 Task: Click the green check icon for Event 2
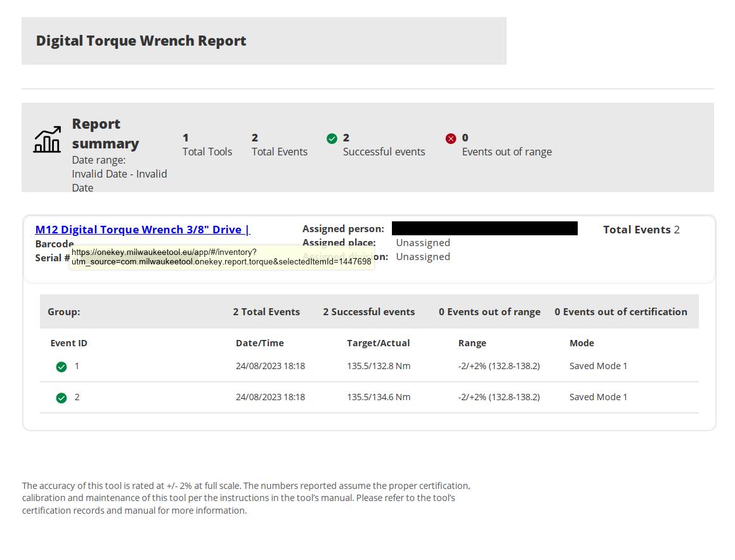[x=62, y=398]
